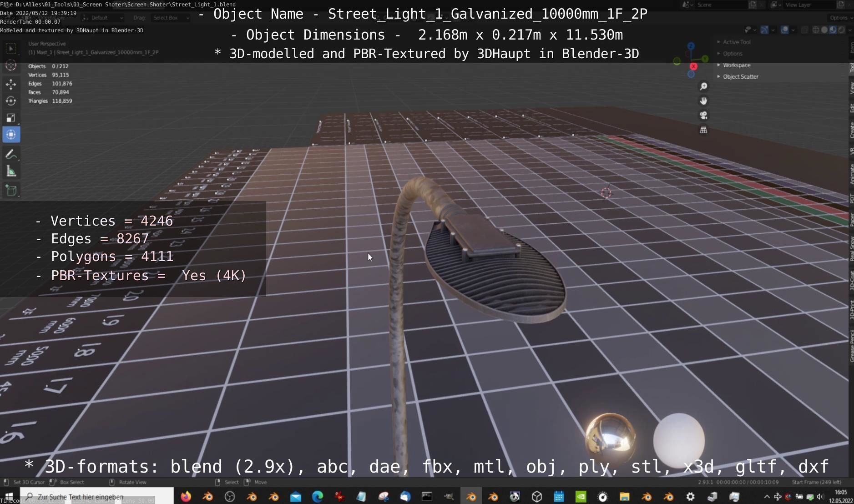Image resolution: width=854 pixels, height=504 pixels.
Task: Click the new scene icon beside Scene field
Action: coord(753,5)
